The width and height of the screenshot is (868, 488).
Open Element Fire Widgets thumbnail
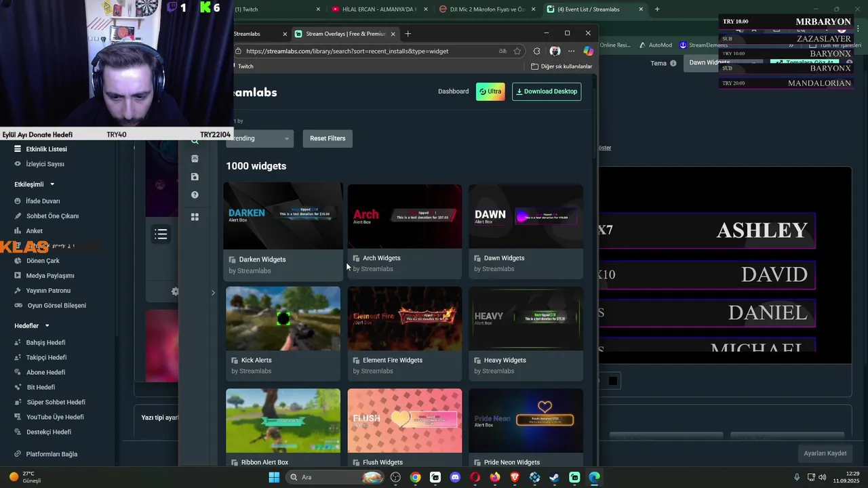click(405, 319)
